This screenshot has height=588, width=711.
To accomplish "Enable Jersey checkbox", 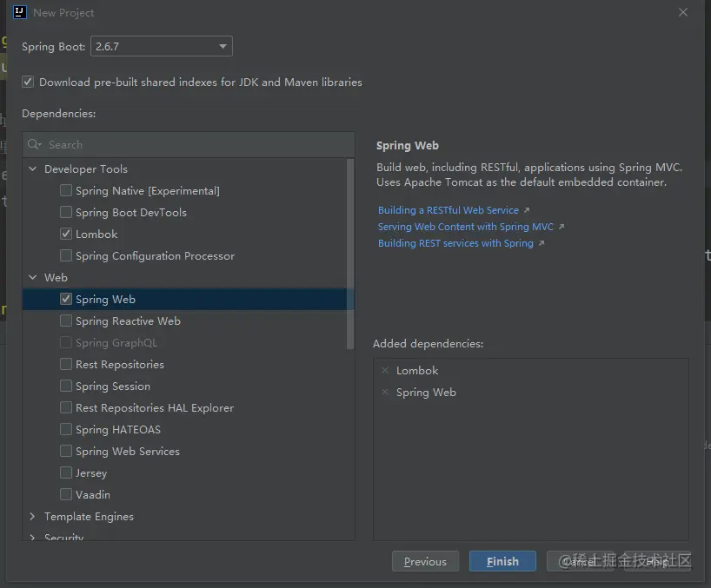I will 66,473.
